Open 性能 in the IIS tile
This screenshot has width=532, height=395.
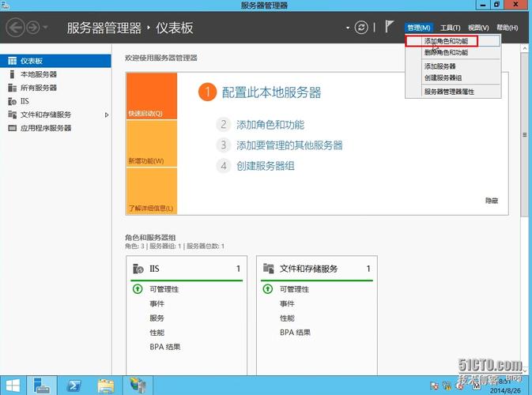(x=157, y=333)
